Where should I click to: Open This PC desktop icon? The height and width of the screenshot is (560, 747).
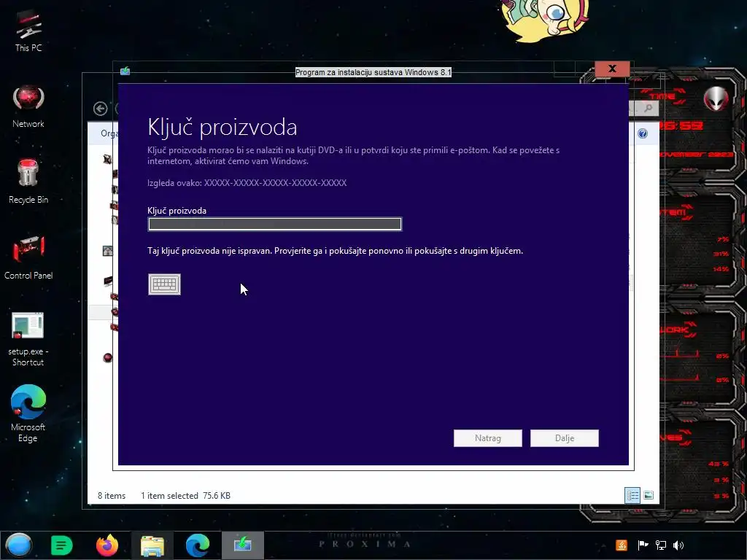point(28,31)
